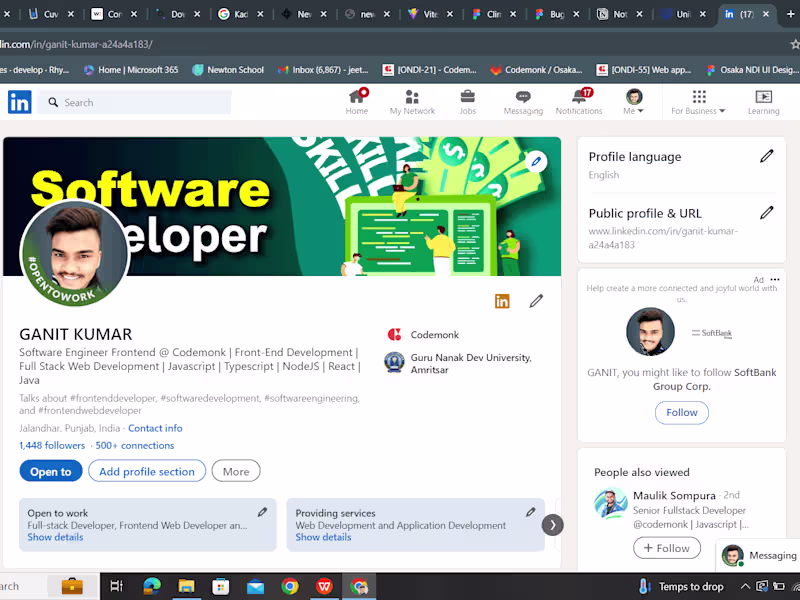The height and width of the screenshot is (600, 800).
Task: Click the SoftBank logo in the ad
Action: click(712, 333)
